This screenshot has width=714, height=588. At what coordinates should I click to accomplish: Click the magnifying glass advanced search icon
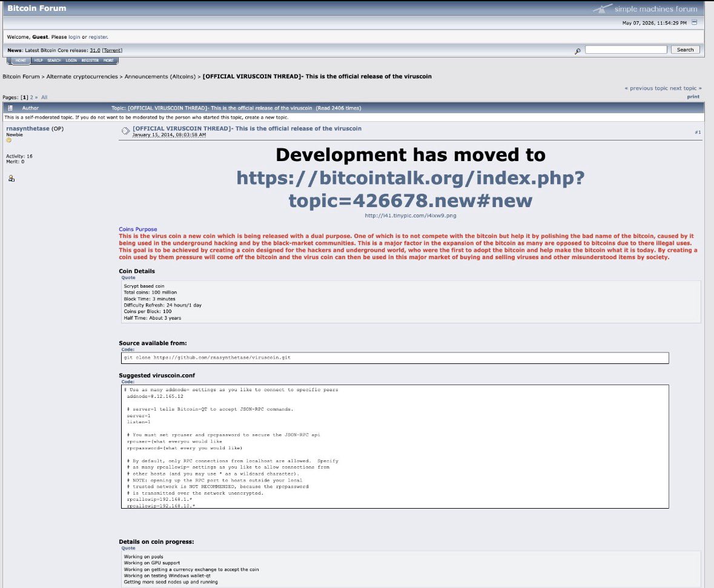pyautogui.click(x=577, y=51)
